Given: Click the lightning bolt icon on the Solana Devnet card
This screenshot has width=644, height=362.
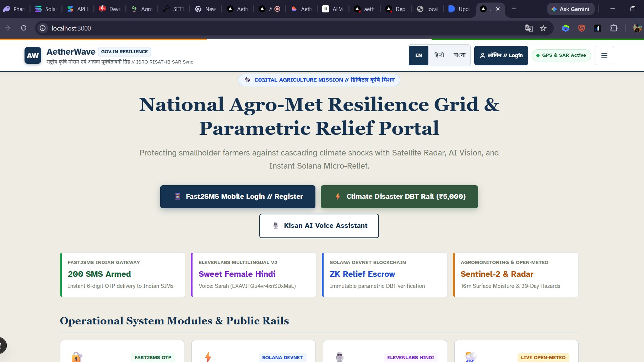Looking at the screenshot, I should click(x=208, y=357).
